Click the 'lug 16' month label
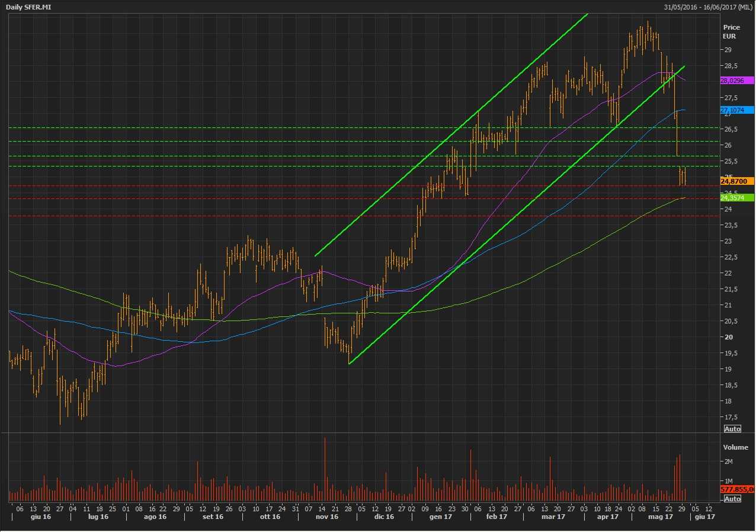 (98, 517)
